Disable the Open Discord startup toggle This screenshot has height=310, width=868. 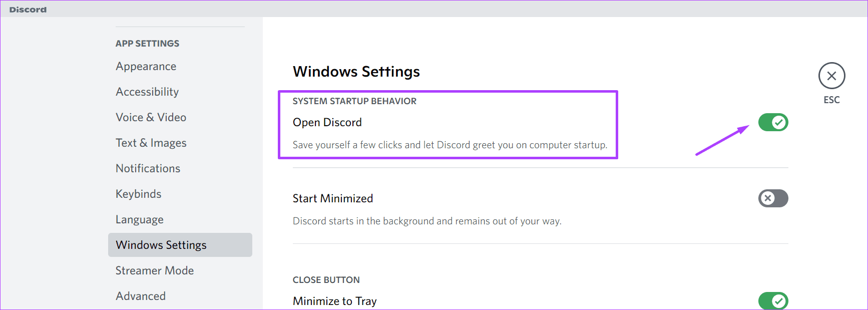click(x=773, y=122)
